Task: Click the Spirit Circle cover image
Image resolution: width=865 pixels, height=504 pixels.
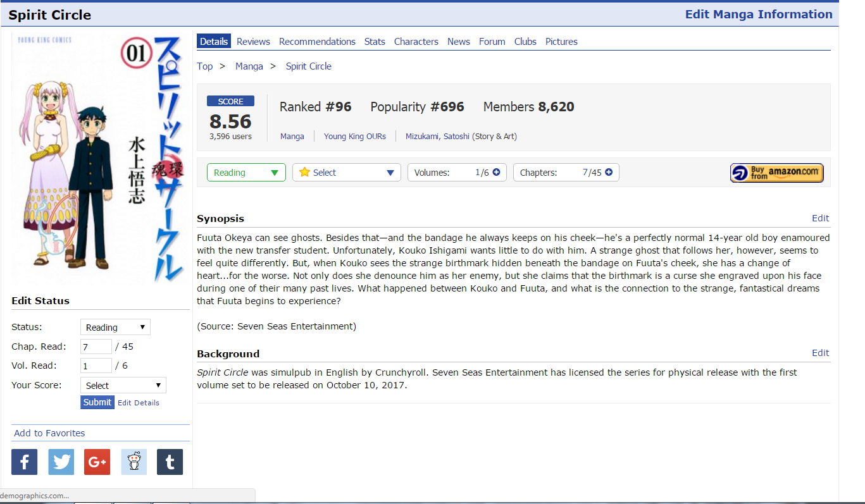Action: 98,158
